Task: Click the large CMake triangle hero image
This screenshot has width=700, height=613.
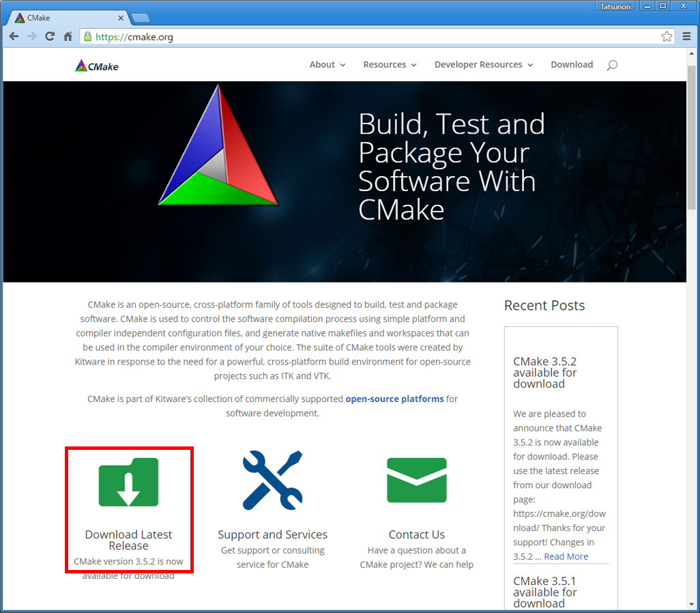Action: click(x=218, y=145)
